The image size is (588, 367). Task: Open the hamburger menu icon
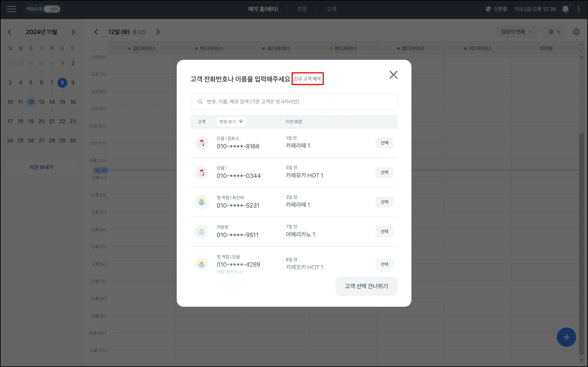[x=11, y=9]
